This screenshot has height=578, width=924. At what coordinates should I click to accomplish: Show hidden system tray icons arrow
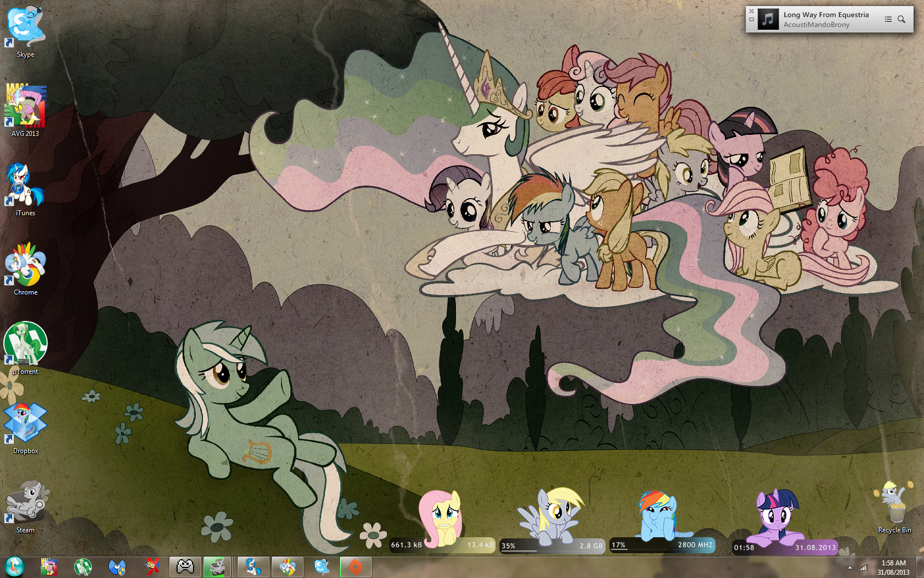click(850, 568)
